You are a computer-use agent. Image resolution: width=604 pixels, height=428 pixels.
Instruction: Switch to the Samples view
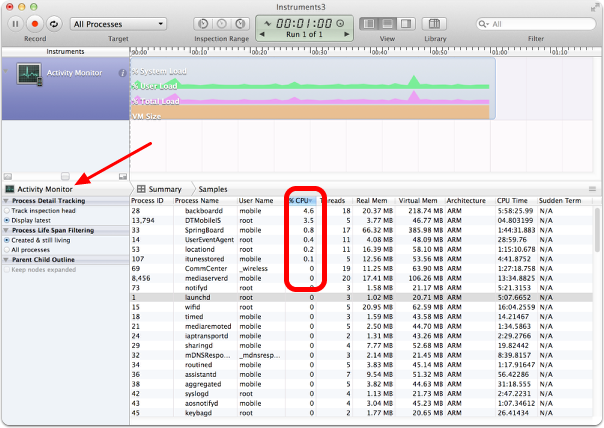212,188
